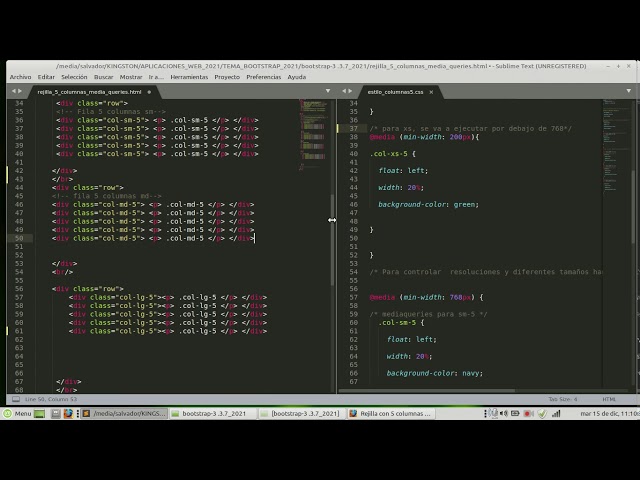640x480 pixels.
Task: Click the 'para xs' comment in CSS
Action: click(471, 128)
